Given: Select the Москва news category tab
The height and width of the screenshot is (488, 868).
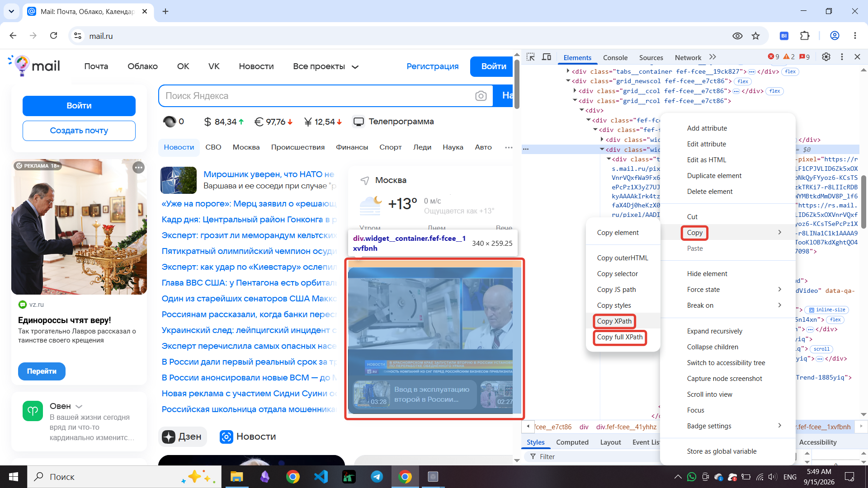Looking at the screenshot, I should 246,147.
